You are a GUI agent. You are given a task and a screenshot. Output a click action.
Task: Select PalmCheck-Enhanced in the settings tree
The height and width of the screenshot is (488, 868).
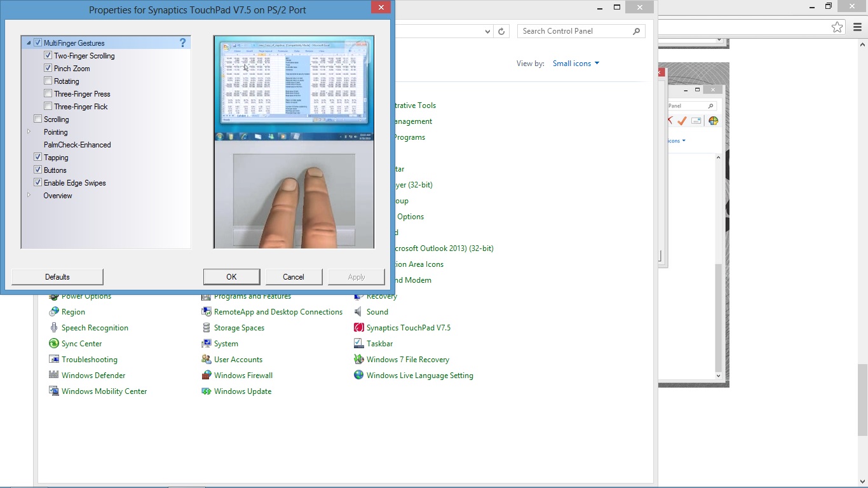77,145
